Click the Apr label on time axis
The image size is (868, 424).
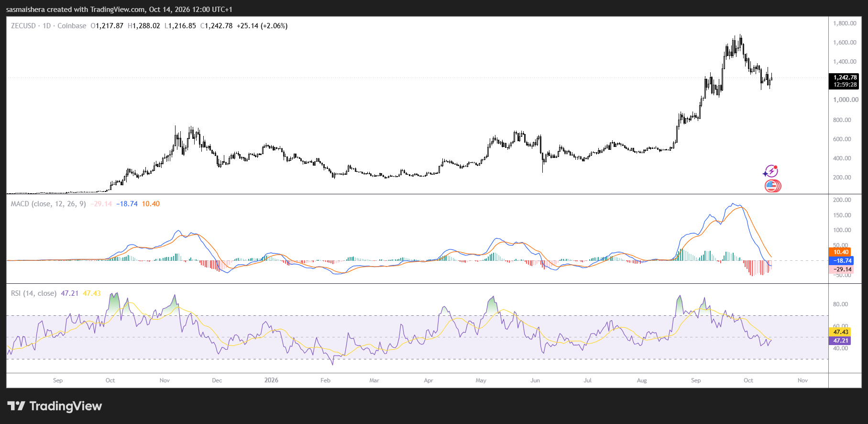(429, 380)
